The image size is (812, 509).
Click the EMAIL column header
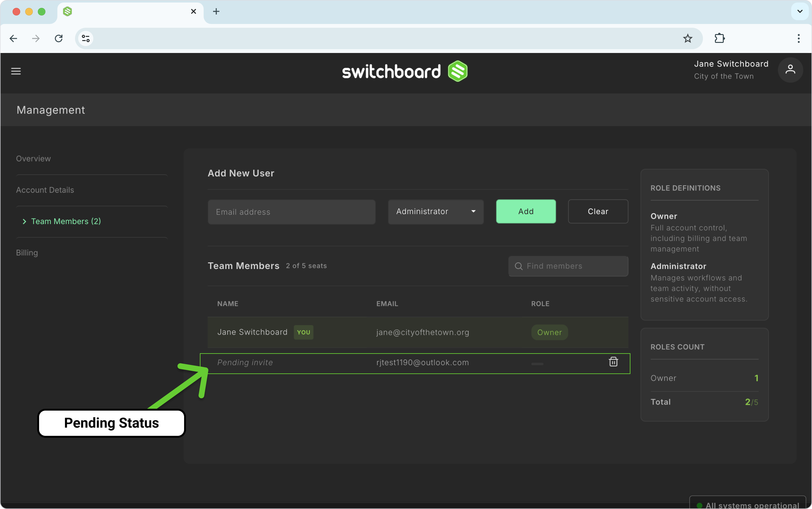click(x=387, y=304)
